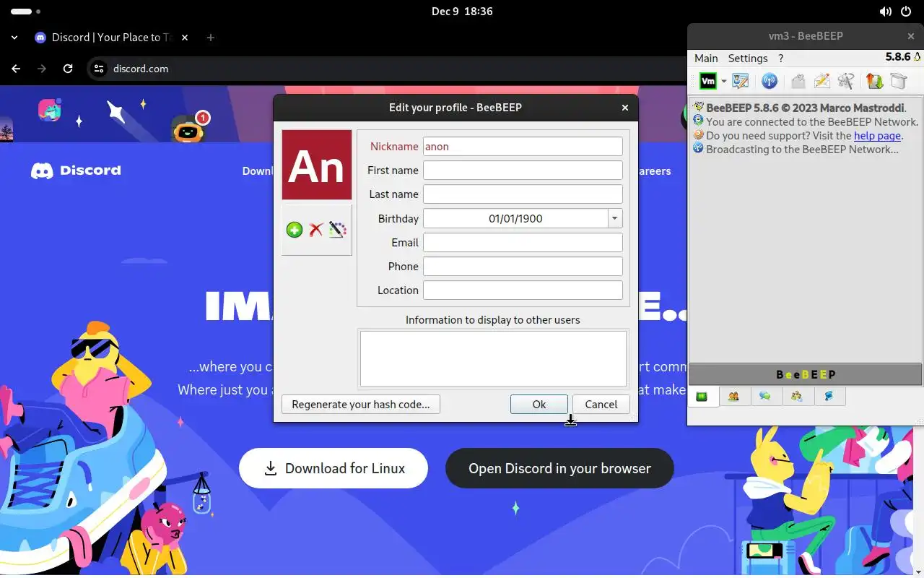Confirm the profile with Ok button
The width and height of the screenshot is (924, 578).
(x=539, y=405)
